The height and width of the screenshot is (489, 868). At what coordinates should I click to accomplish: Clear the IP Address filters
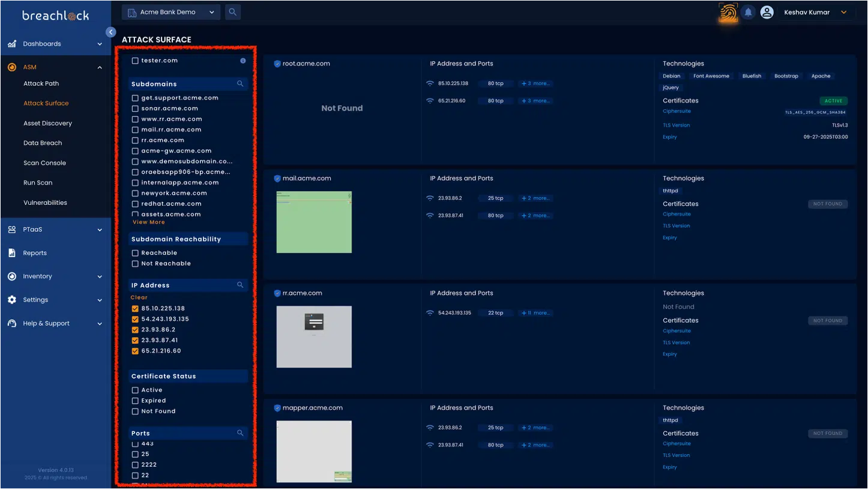[139, 297]
